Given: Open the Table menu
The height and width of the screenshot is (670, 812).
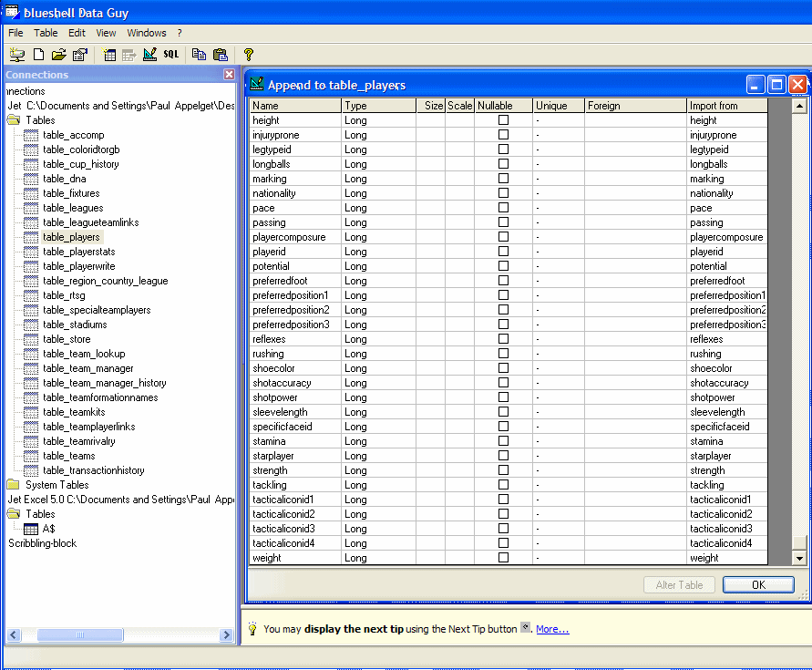Looking at the screenshot, I should pyautogui.click(x=46, y=33).
